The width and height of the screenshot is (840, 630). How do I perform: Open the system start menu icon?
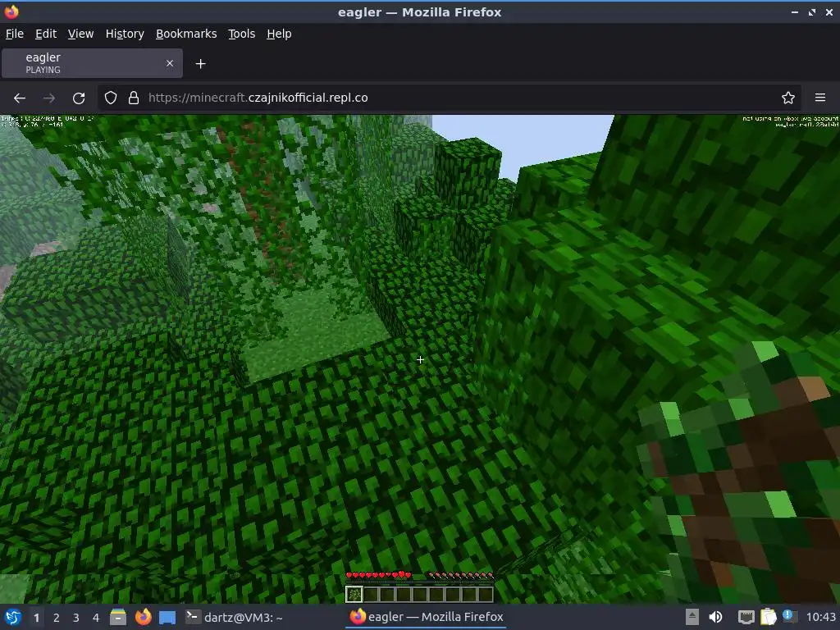click(13, 618)
